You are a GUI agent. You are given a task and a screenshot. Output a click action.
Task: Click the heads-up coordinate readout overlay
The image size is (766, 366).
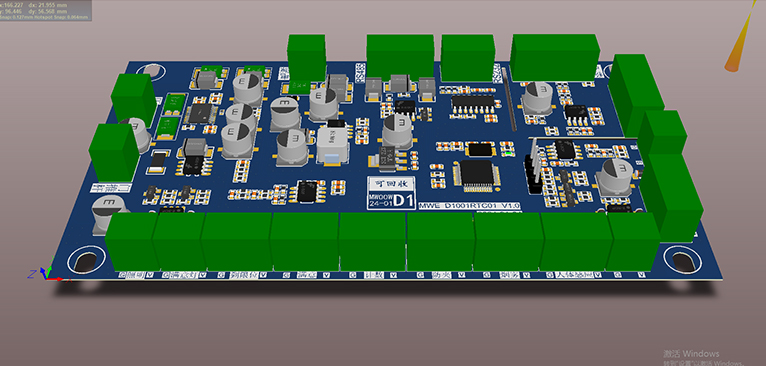[45, 10]
